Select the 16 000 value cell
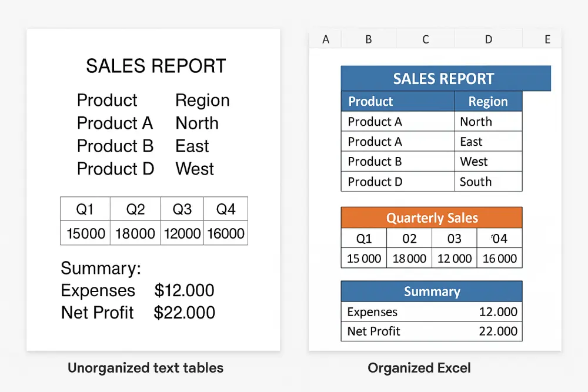Screen dimensions: 588x392 coord(499,258)
